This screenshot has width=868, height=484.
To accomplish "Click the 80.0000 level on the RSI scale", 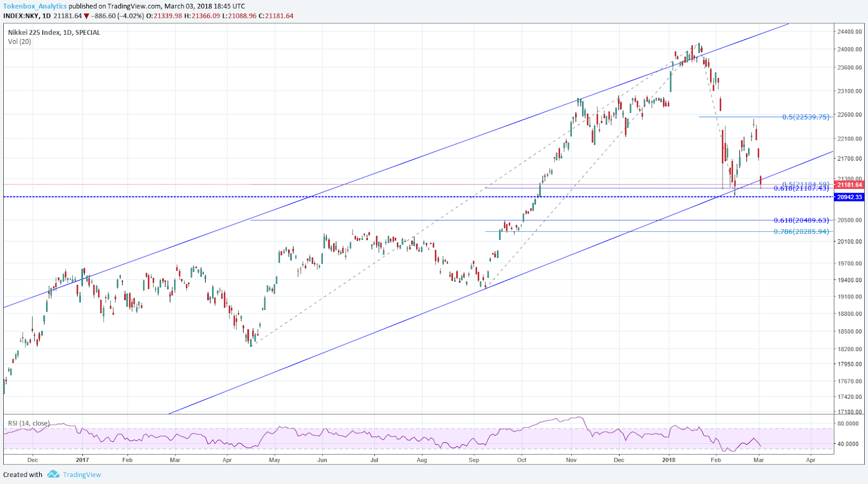I will tap(848, 424).
